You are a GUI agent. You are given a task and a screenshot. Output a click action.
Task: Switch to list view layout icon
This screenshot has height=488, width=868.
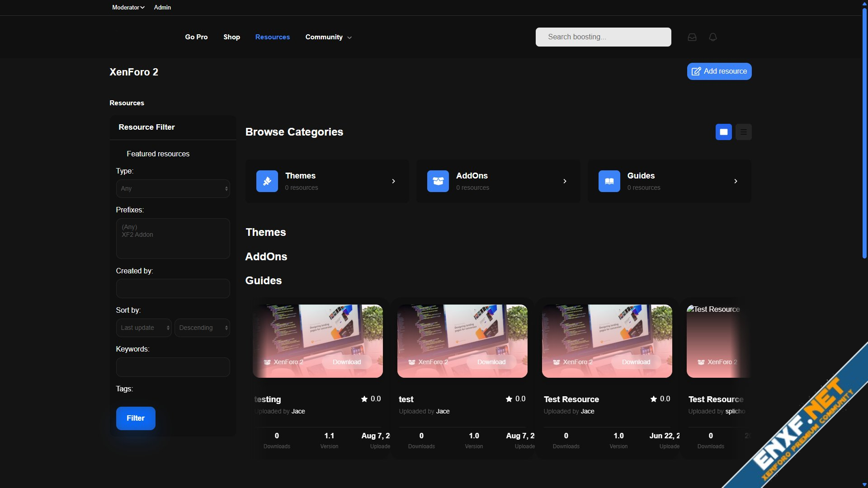(x=743, y=132)
